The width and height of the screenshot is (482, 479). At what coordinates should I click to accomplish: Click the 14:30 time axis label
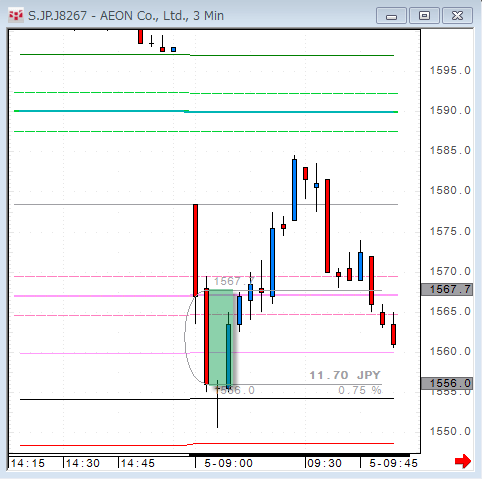(x=83, y=463)
